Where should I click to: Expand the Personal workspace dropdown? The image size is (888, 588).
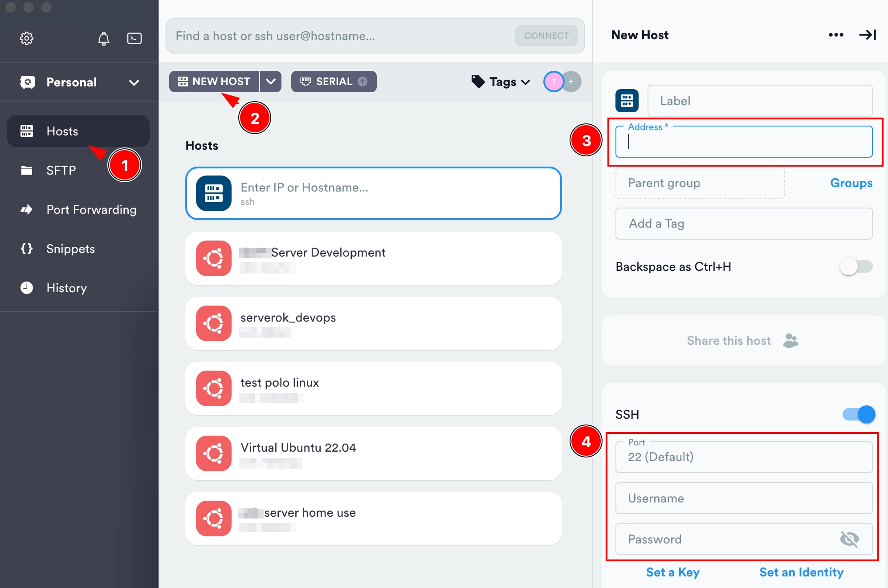(134, 82)
